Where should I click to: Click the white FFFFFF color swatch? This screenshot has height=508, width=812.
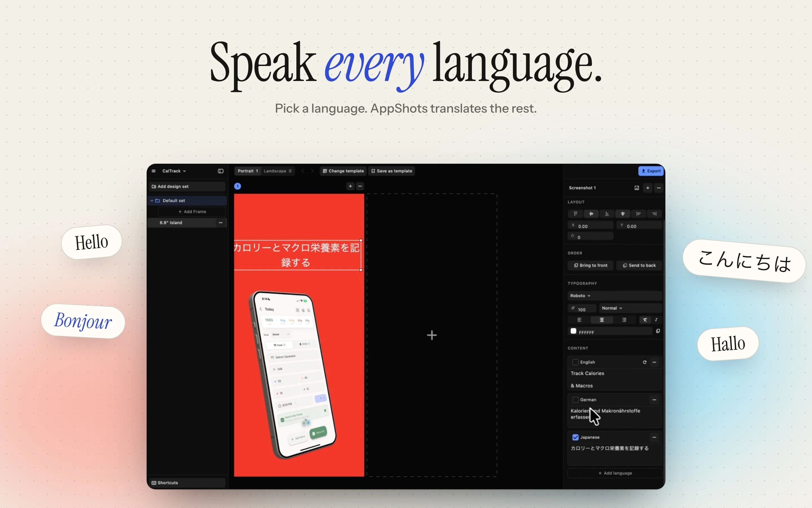(x=573, y=331)
